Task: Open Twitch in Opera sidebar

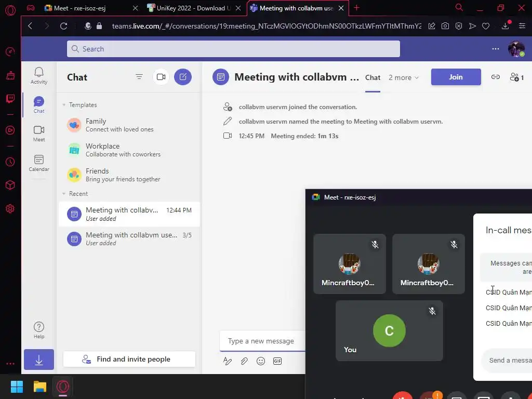Action: pyautogui.click(x=10, y=99)
